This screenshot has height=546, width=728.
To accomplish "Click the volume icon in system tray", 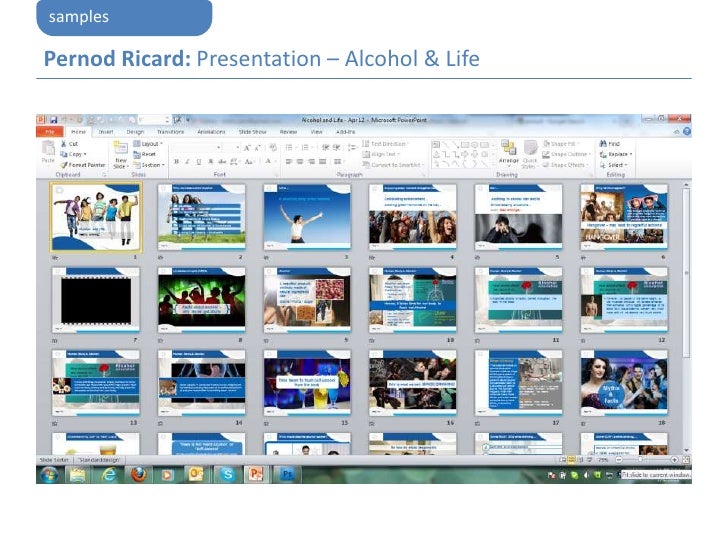I will [x=586, y=475].
